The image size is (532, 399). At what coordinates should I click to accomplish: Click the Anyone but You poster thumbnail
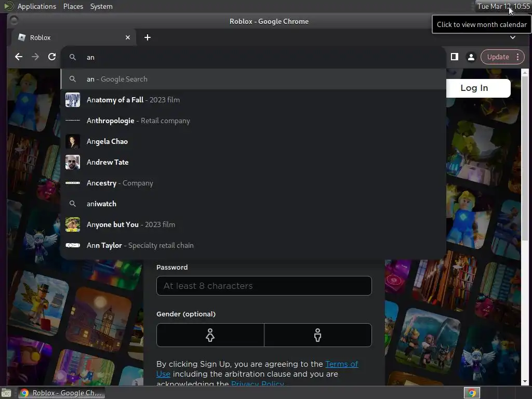pos(73,224)
